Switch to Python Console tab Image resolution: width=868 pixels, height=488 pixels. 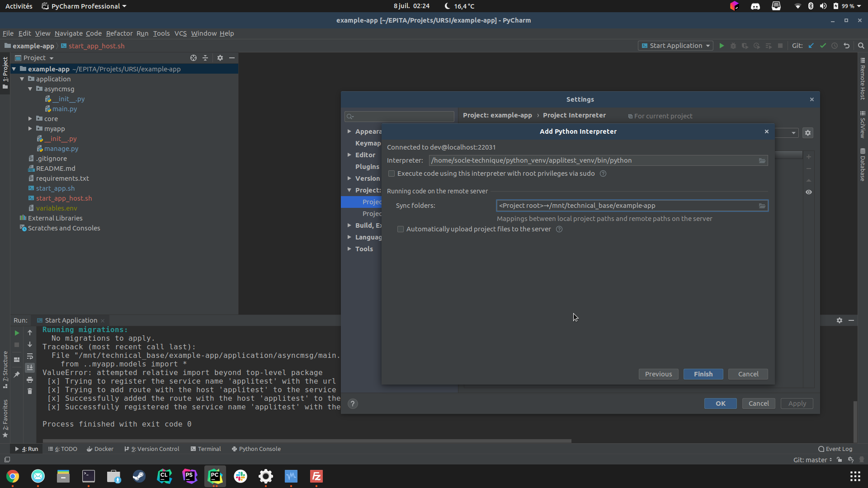coord(256,449)
